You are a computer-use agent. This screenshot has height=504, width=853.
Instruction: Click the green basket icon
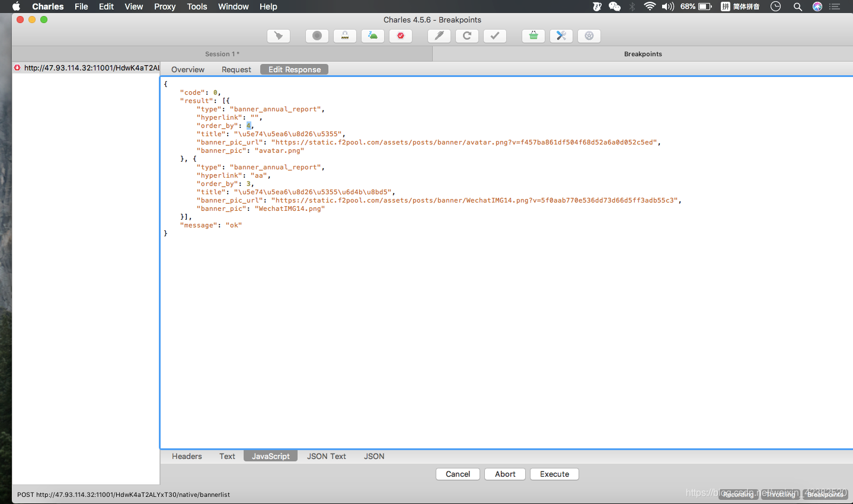533,36
